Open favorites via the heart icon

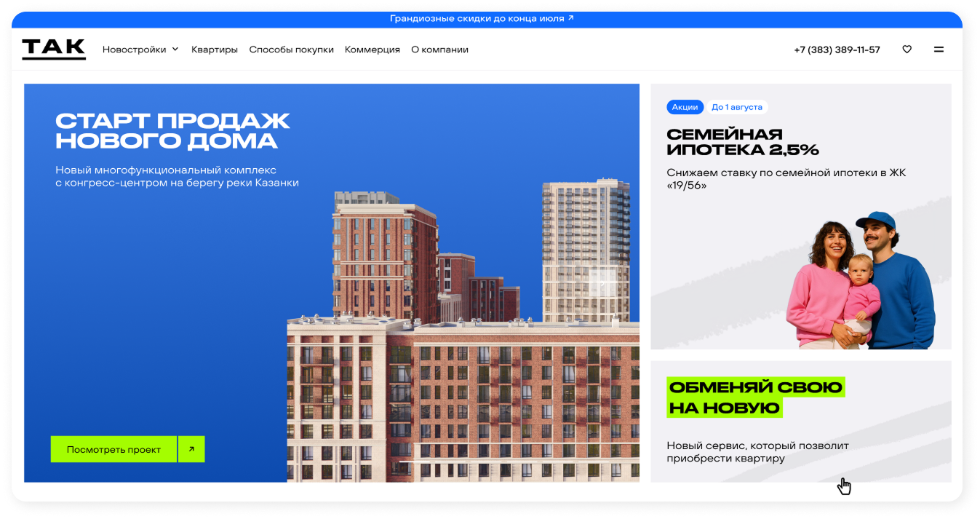click(907, 49)
